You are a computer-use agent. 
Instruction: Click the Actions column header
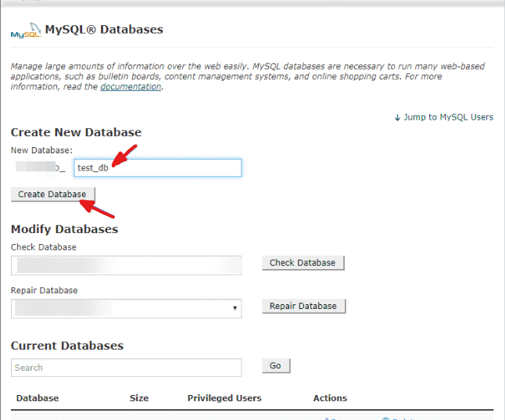click(330, 398)
